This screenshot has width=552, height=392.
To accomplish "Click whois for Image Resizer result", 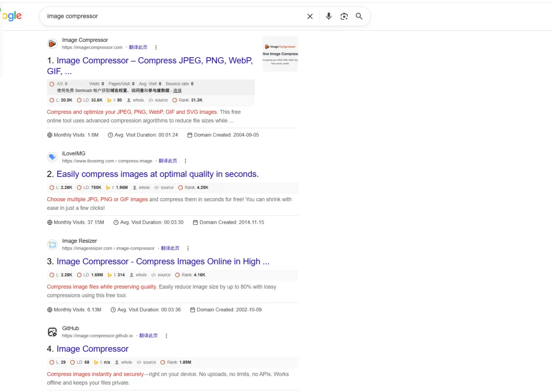I will 138,275.
